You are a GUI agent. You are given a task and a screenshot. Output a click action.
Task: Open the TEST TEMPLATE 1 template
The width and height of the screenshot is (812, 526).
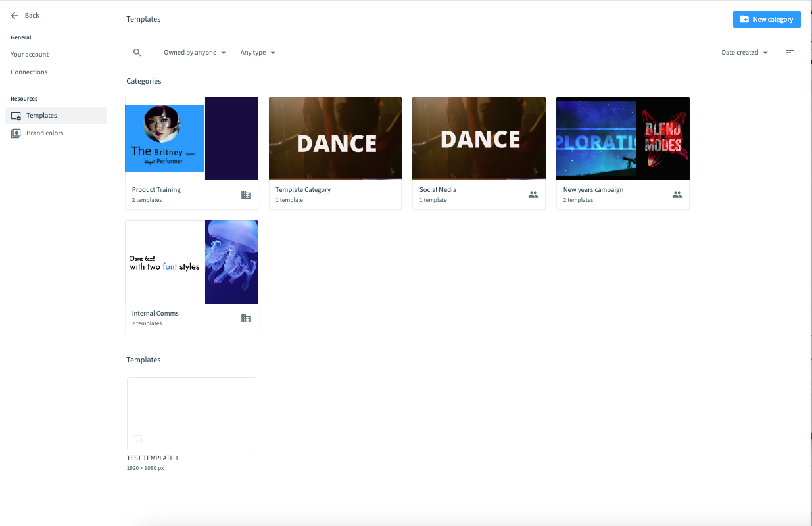[x=191, y=414]
